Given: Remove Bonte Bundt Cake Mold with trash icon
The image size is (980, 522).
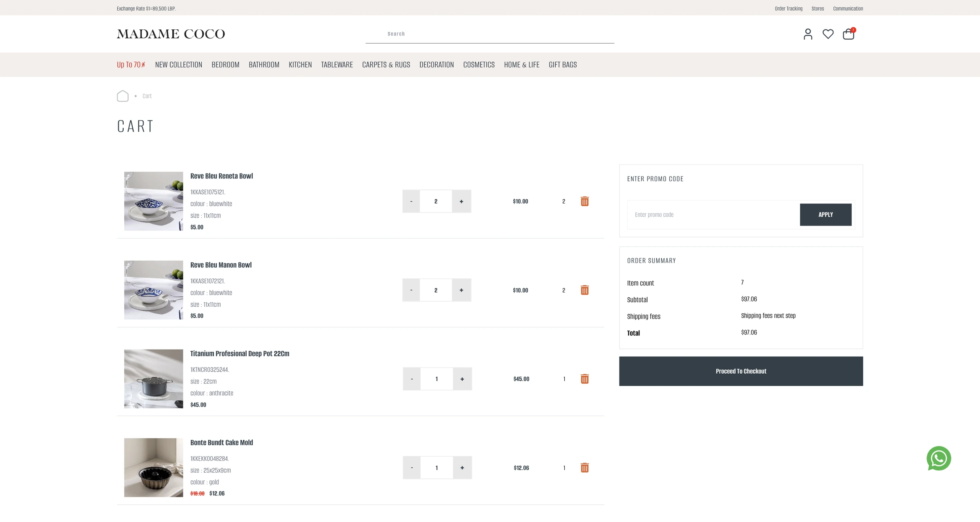Looking at the screenshot, I should (585, 468).
